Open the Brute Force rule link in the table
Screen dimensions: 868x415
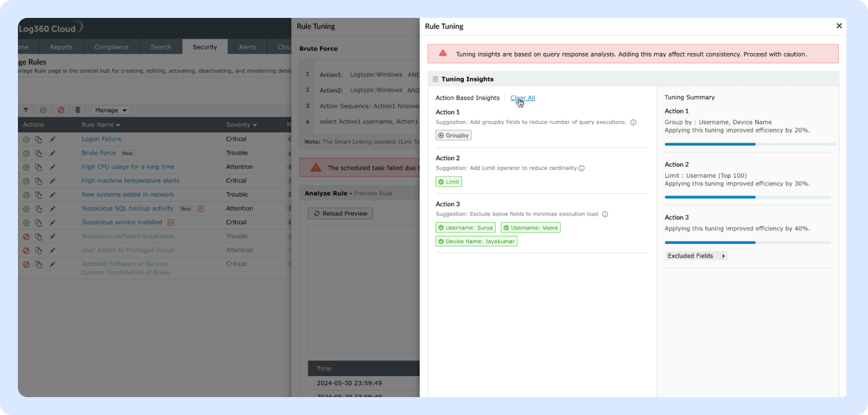tap(99, 153)
